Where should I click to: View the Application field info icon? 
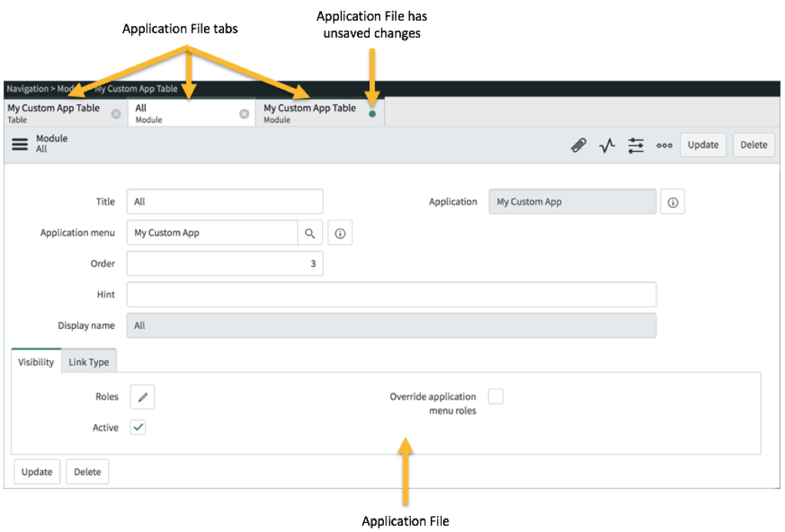click(x=672, y=202)
